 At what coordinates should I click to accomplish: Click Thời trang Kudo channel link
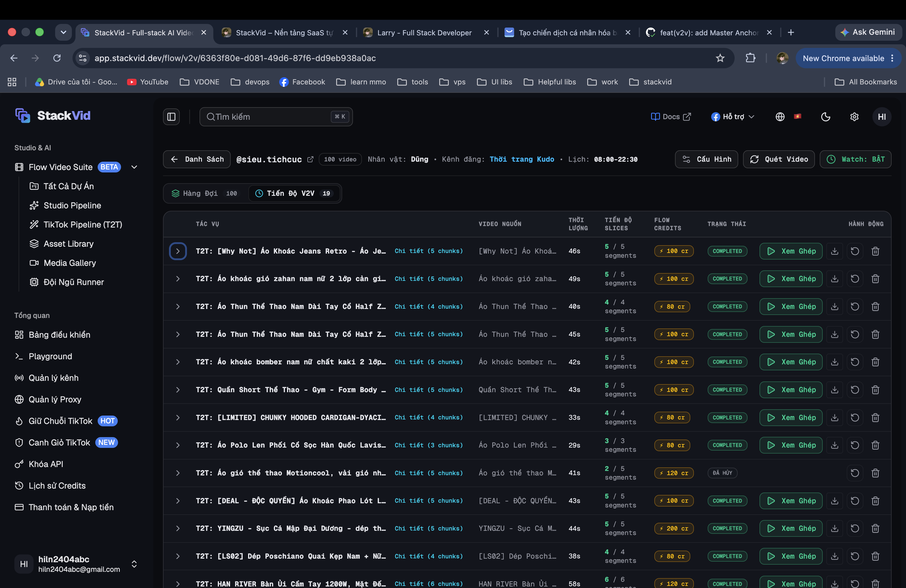[x=522, y=159]
